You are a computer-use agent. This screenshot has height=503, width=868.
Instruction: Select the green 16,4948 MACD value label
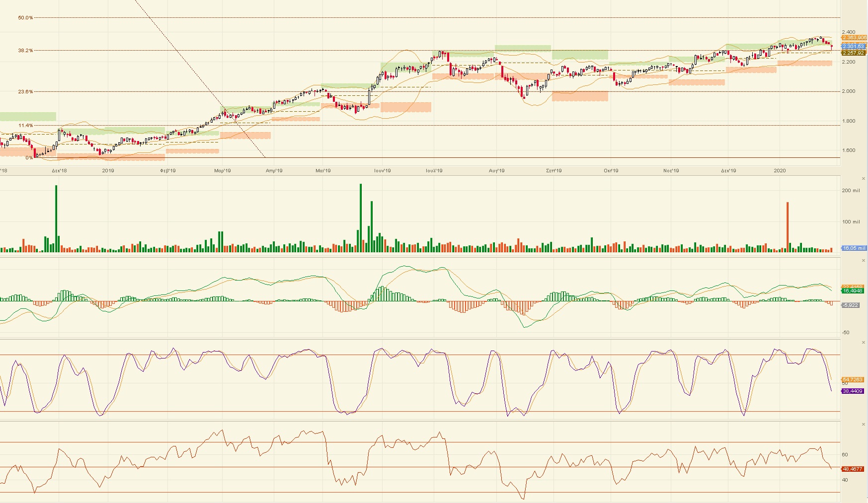[x=853, y=291]
